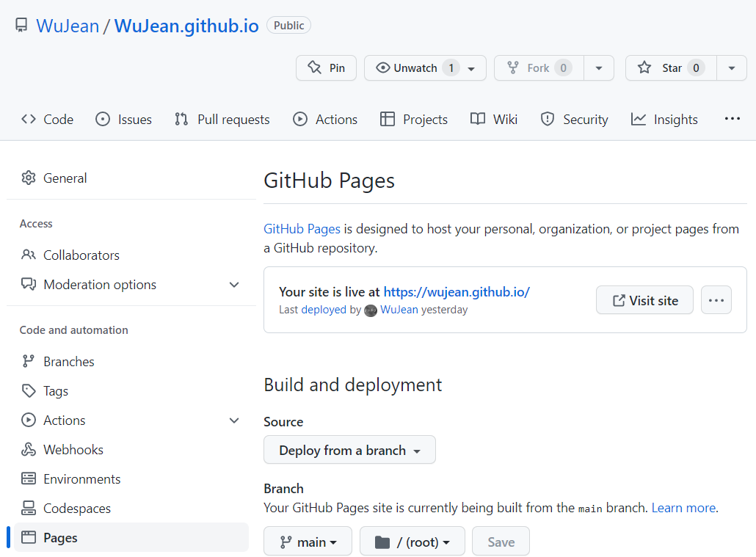This screenshot has width=756, height=557.
Task: Switch to the Issues tab
Action: [x=123, y=119]
